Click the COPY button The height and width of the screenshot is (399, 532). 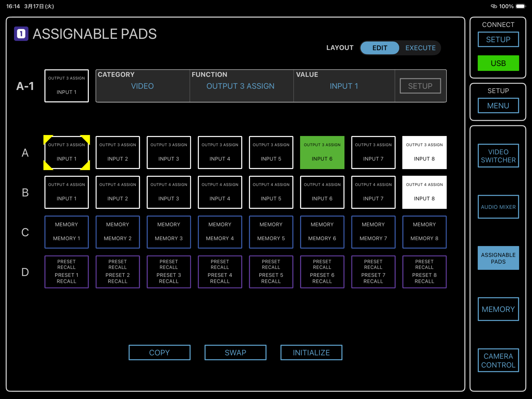[159, 353]
